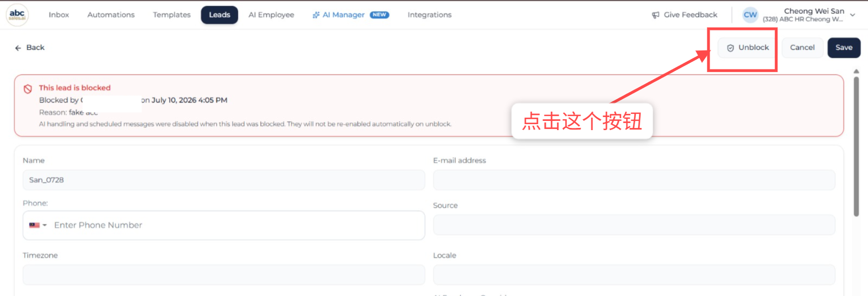Click the page vertical scrollbar
This screenshot has height=296, width=868.
tap(856, 146)
